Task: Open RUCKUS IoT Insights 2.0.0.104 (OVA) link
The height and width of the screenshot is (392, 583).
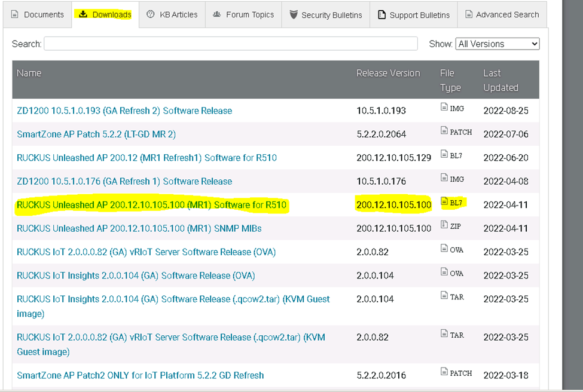Action: (x=136, y=275)
